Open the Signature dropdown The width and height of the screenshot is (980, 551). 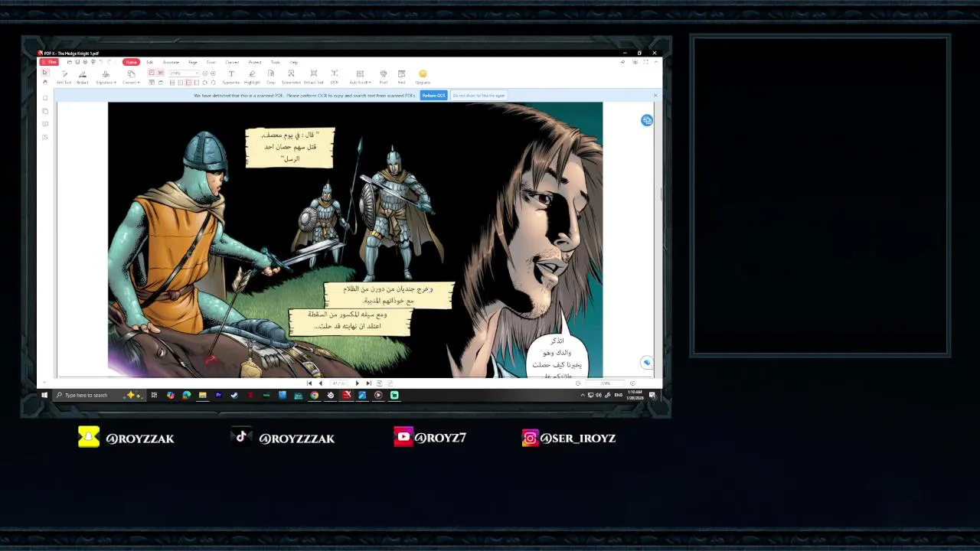click(x=106, y=77)
